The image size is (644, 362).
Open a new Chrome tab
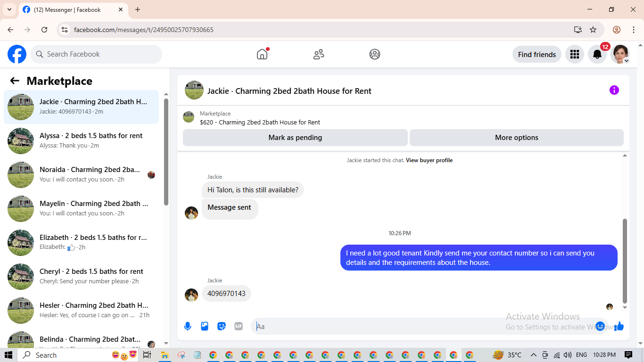pyautogui.click(x=138, y=9)
